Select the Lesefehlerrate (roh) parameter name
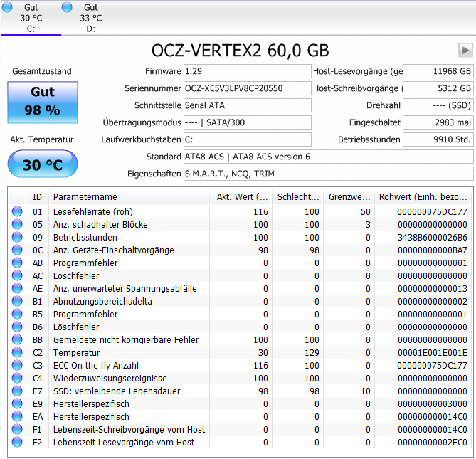 point(93,211)
